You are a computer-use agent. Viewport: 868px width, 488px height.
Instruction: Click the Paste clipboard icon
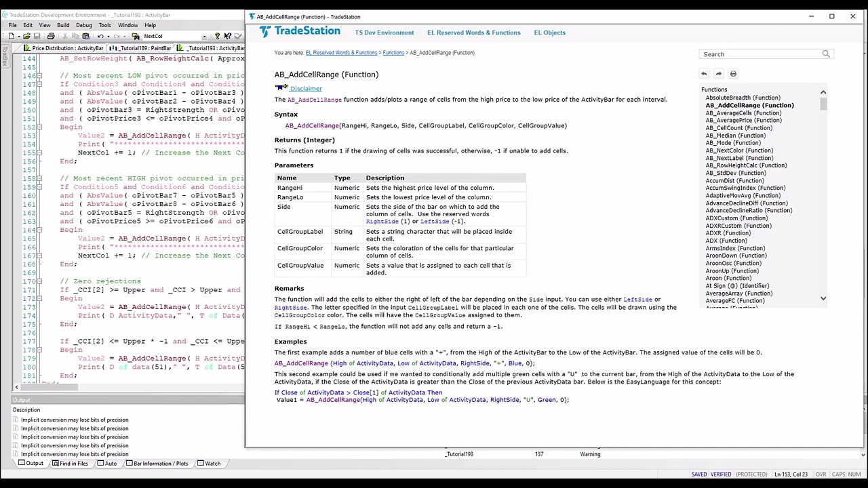click(85, 36)
